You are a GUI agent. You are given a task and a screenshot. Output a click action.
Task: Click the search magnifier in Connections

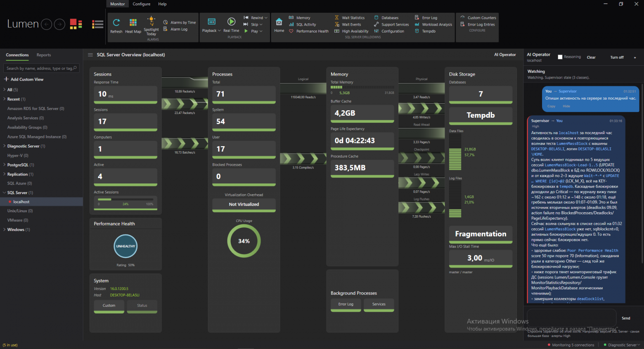coord(75,68)
